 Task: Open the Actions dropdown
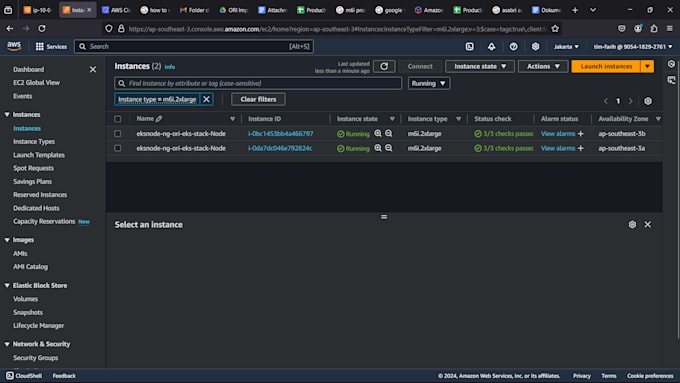pyautogui.click(x=543, y=66)
